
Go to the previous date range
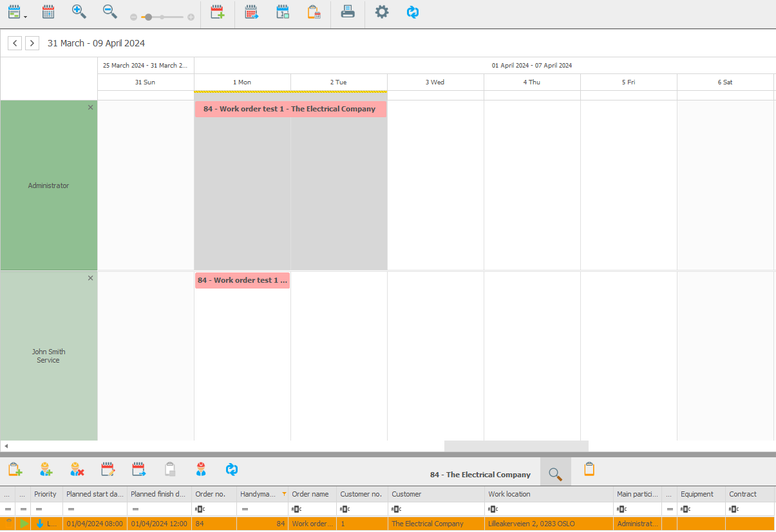(x=15, y=43)
